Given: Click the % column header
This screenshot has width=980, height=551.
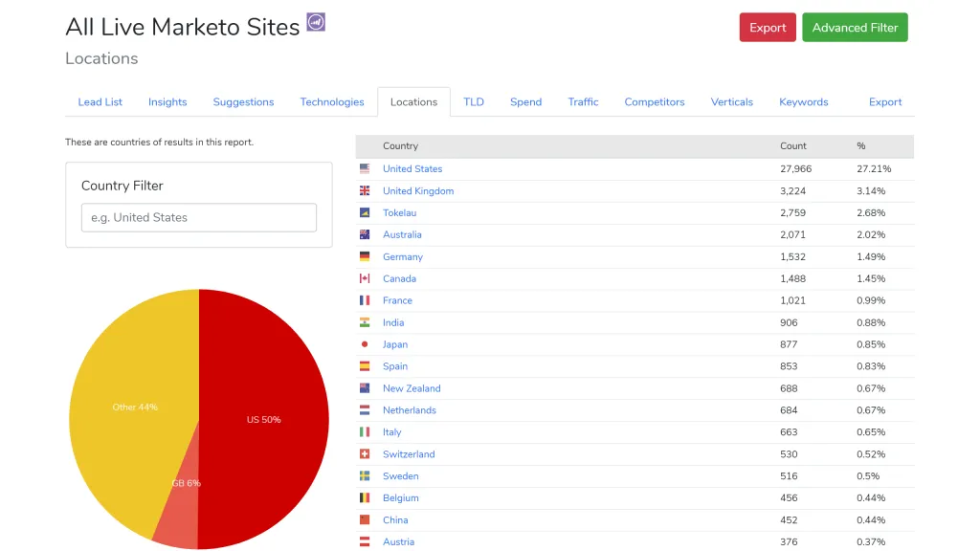Looking at the screenshot, I should (861, 145).
